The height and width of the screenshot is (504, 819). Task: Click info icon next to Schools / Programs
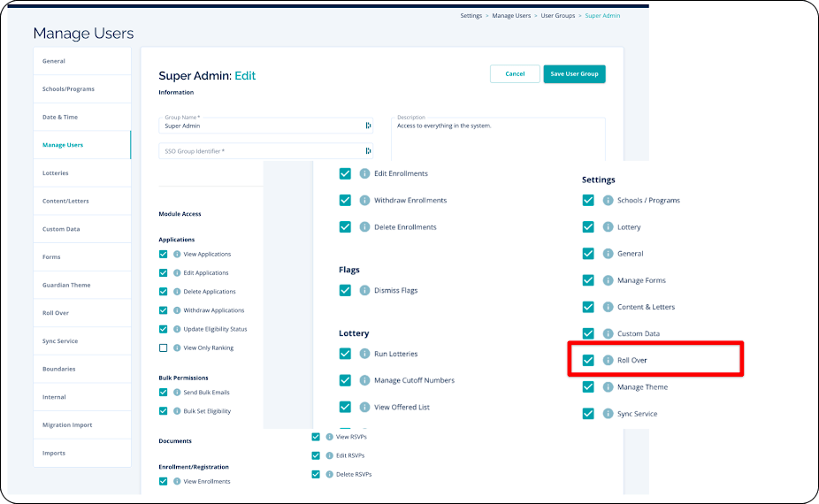pyautogui.click(x=609, y=201)
